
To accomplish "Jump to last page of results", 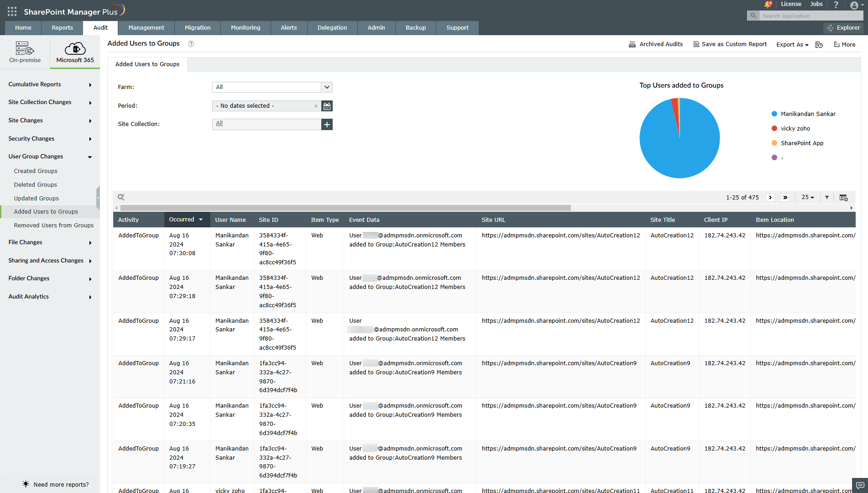I will coord(785,197).
